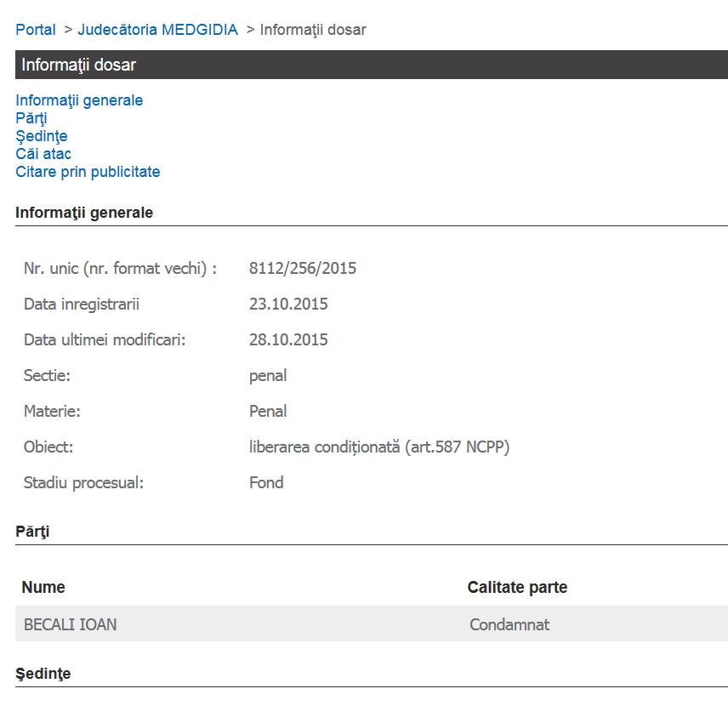Select the blue Părţi navigation link
The image size is (728, 723).
(x=31, y=118)
